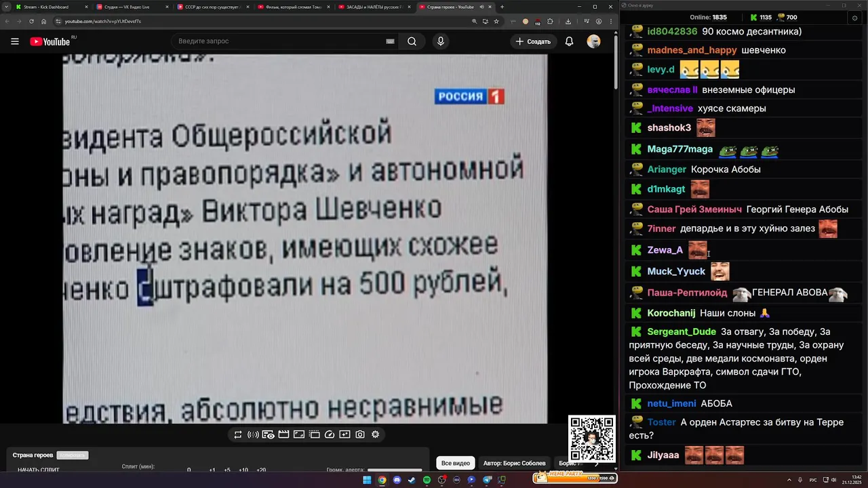
Task: Open the overlay toolbar settings gear
Action: [376, 434]
